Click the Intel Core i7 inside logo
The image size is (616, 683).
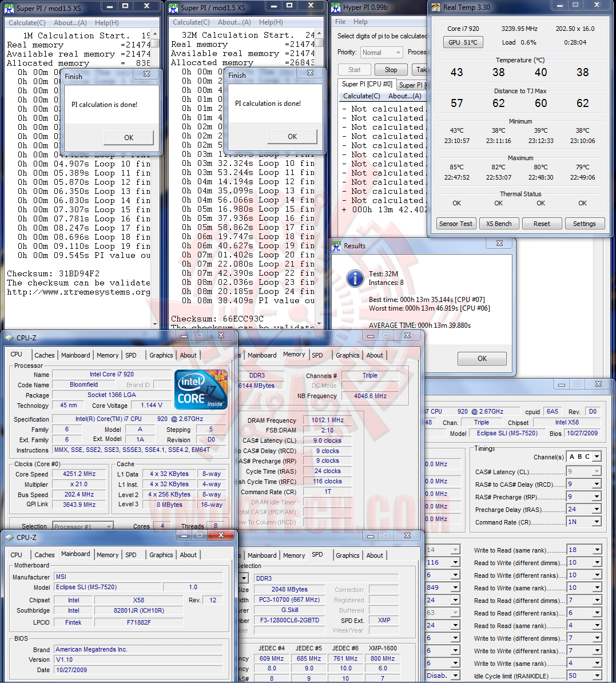201,390
